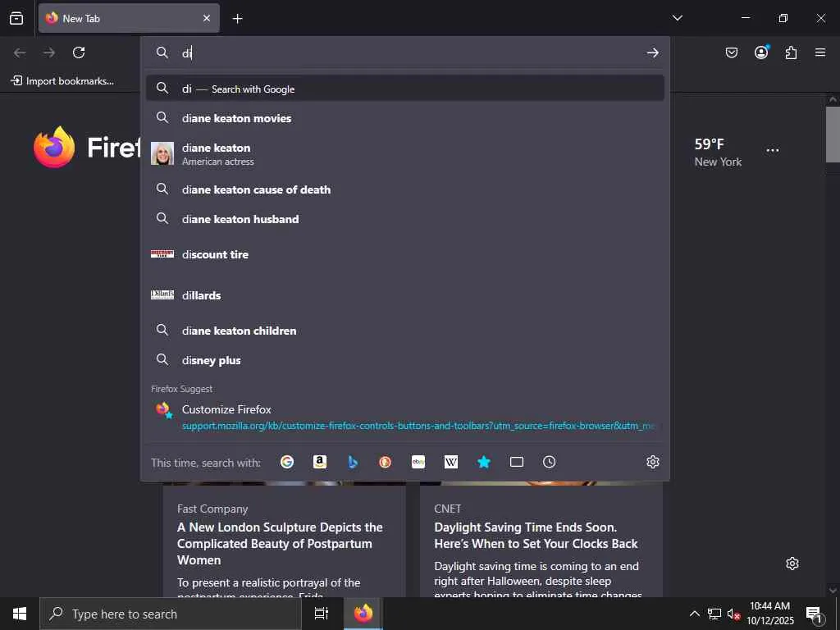840x630 pixels.
Task: Open the Customize Firefox suggestion
Action: [x=405, y=417]
